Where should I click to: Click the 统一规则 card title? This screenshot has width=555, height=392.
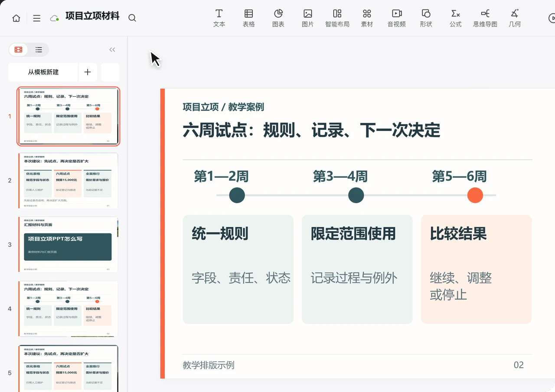pos(220,234)
